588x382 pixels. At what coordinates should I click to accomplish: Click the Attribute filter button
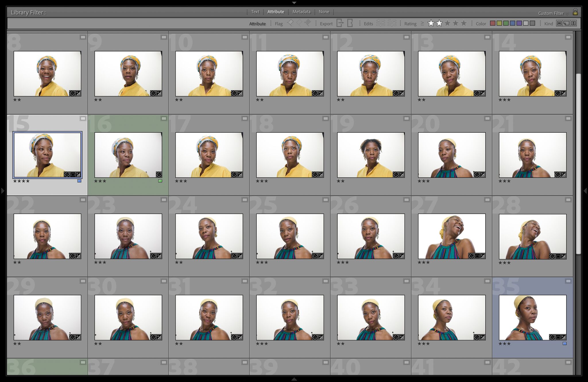[276, 12]
